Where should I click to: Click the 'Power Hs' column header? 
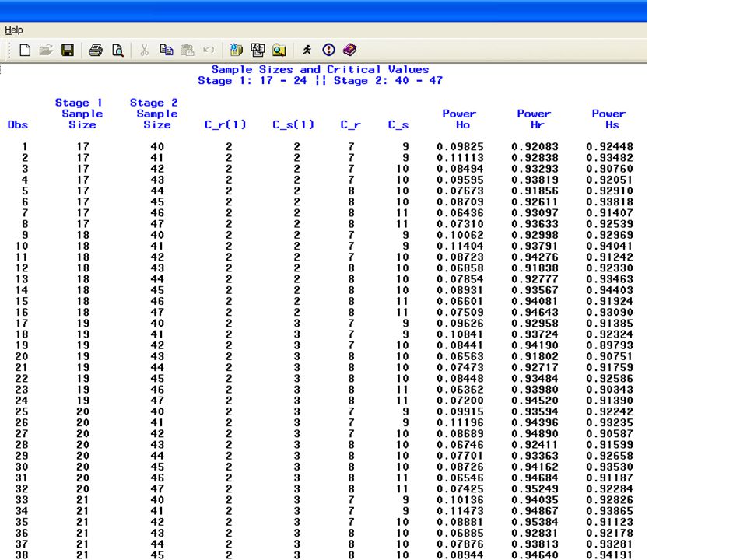(608, 119)
